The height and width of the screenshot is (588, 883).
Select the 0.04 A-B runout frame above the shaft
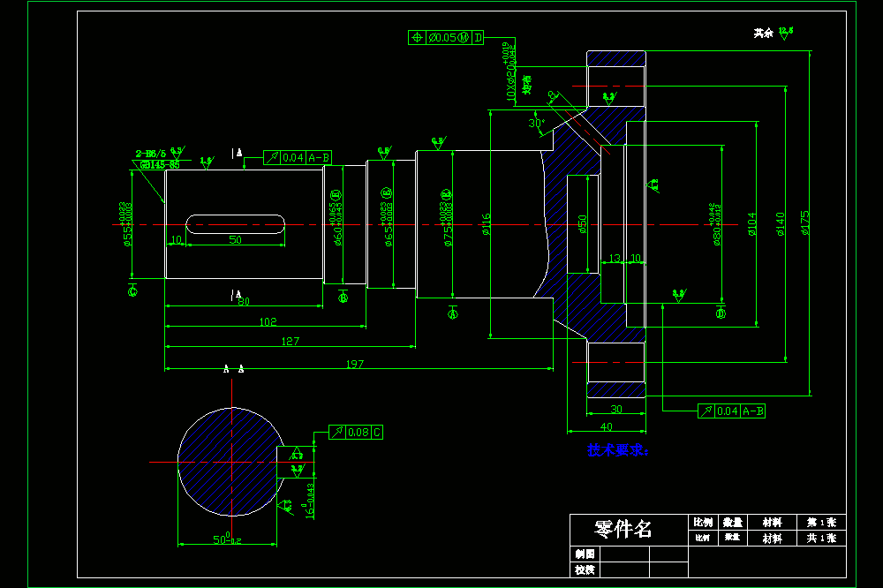coord(298,158)
